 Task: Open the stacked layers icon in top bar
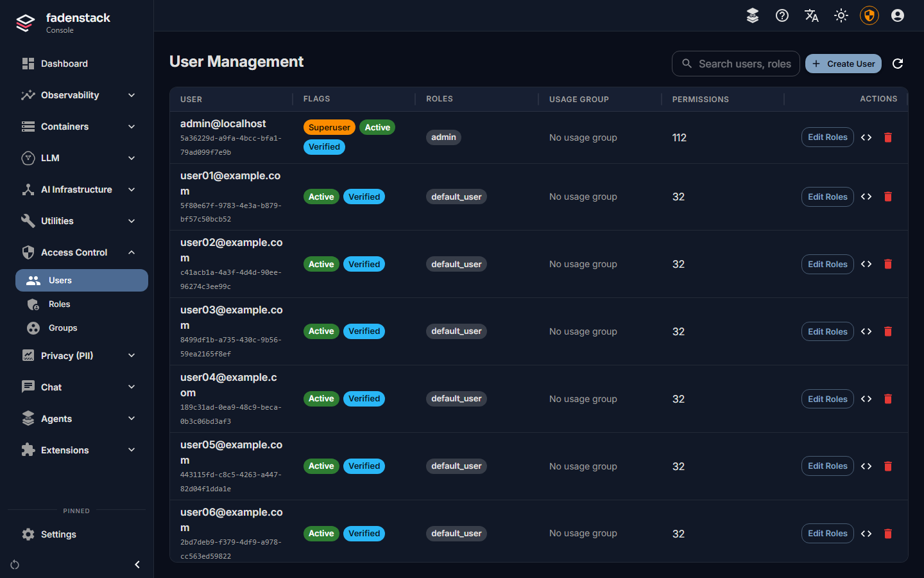click(753, 15)
